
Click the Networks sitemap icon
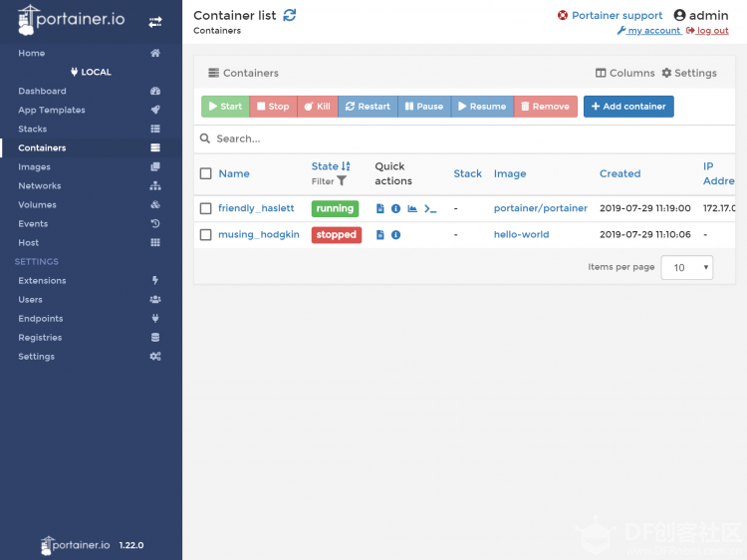pyautogui.click(x=155, y=186)
